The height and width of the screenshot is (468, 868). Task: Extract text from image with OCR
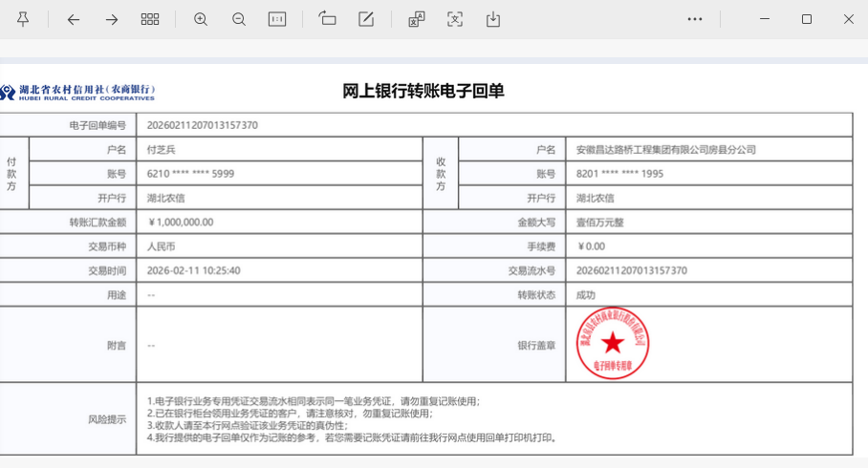(x=455, y=19)
